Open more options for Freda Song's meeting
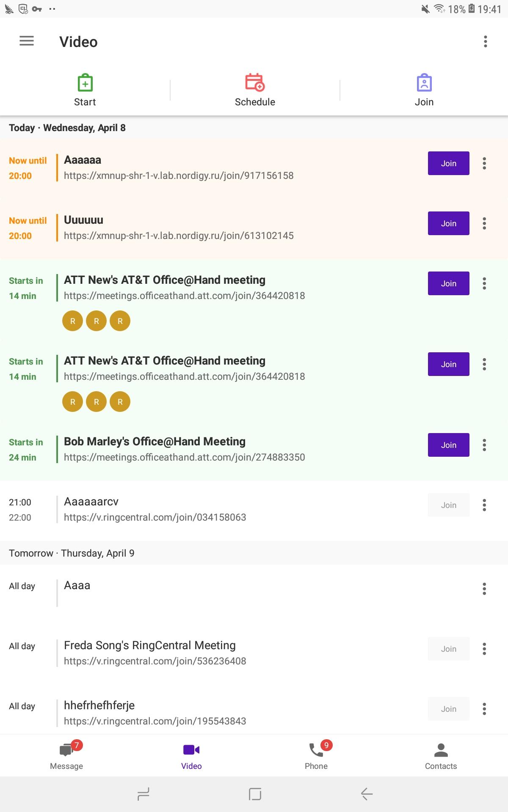The height and width of the screenshot is (812, 508). pyautogui.click(x=484, y=649)
